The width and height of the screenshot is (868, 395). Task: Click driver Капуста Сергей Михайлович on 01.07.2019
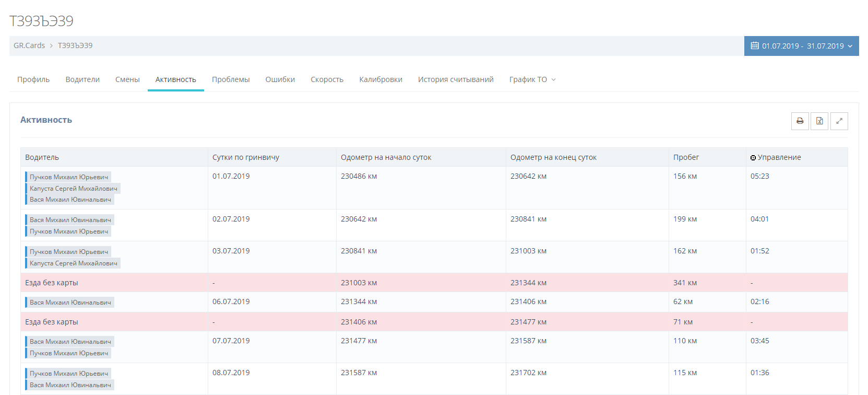coord(73,189)
